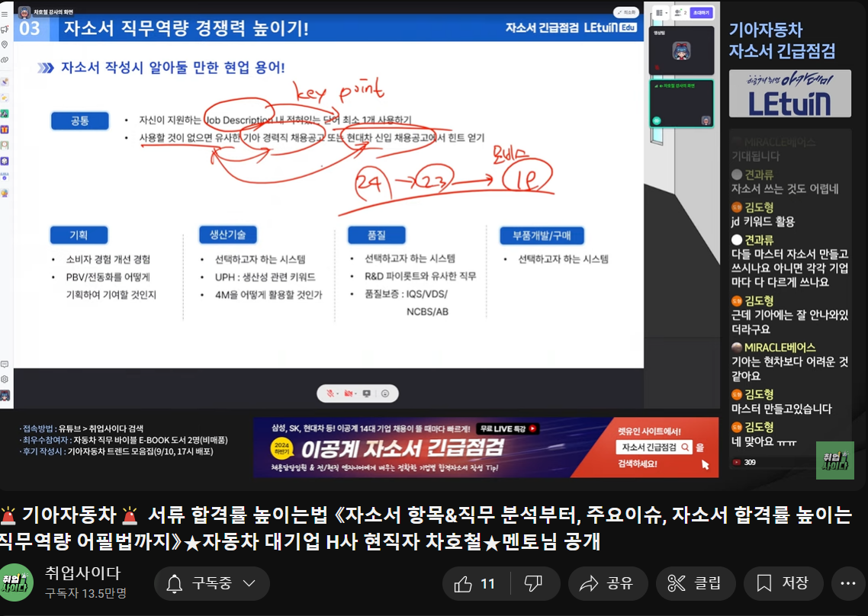This screenshot has height=616, width=868.
Task: Open the layout view dropdown above the participant tiles
Action: (x=661, y=13)
